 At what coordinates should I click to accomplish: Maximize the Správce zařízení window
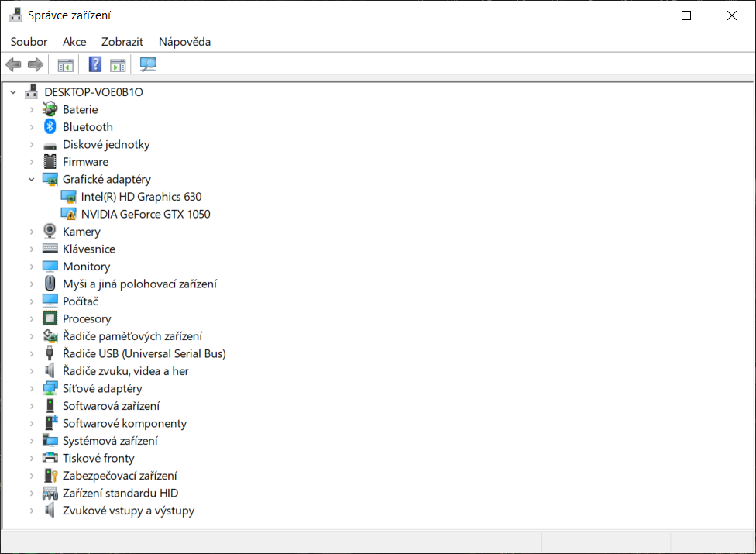(x=686, y=15)
